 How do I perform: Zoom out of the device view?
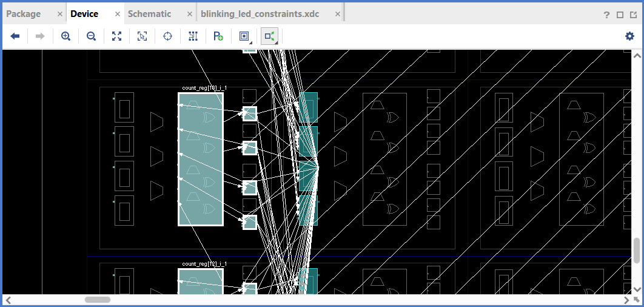91,36
